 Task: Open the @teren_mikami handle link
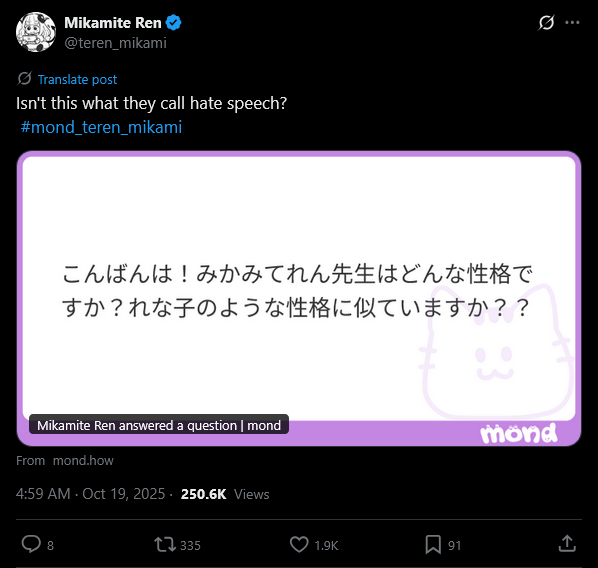click(116, 43)
